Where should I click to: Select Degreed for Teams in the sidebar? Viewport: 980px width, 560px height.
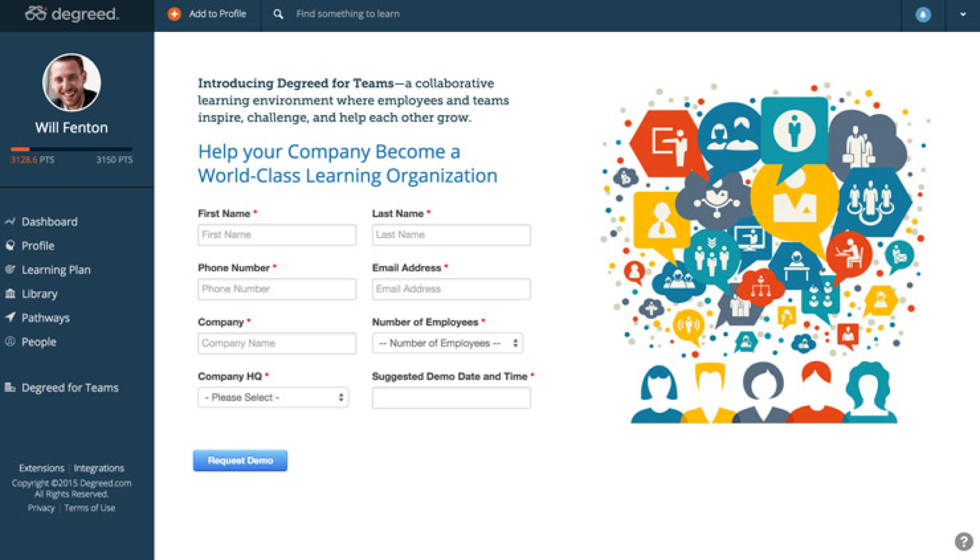70,388
